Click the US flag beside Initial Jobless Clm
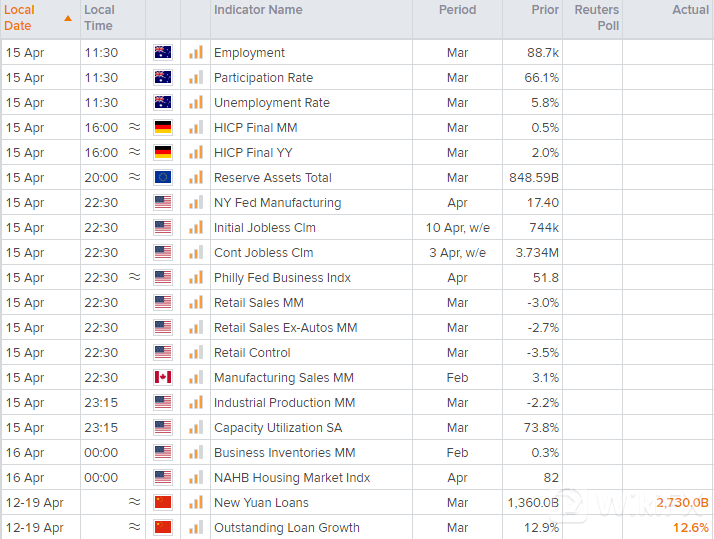This screenshot has height=539, width=714. point(162,228)
